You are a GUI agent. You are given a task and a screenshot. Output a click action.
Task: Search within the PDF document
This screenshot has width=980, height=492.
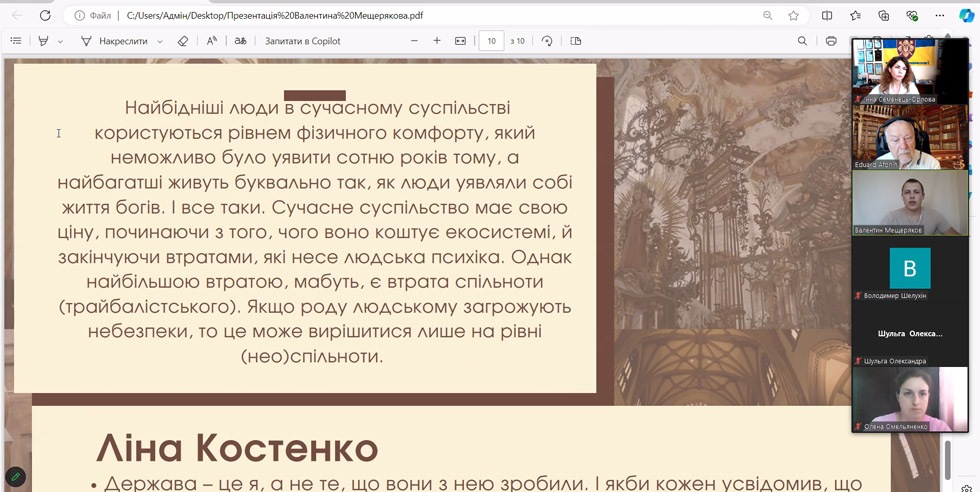click(x=802, y=41)
